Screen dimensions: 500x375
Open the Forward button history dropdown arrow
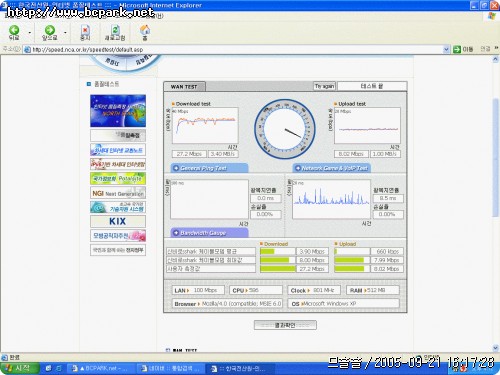point(65,33)
